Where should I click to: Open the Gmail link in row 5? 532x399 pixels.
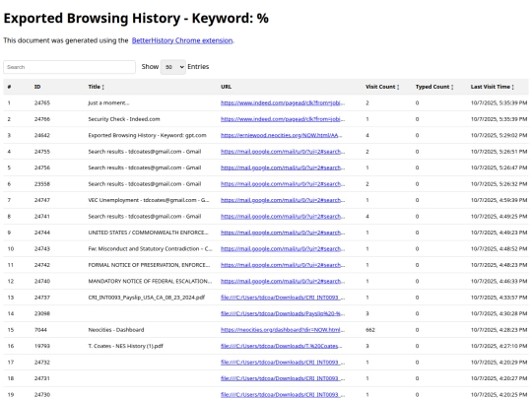point(283,167)
